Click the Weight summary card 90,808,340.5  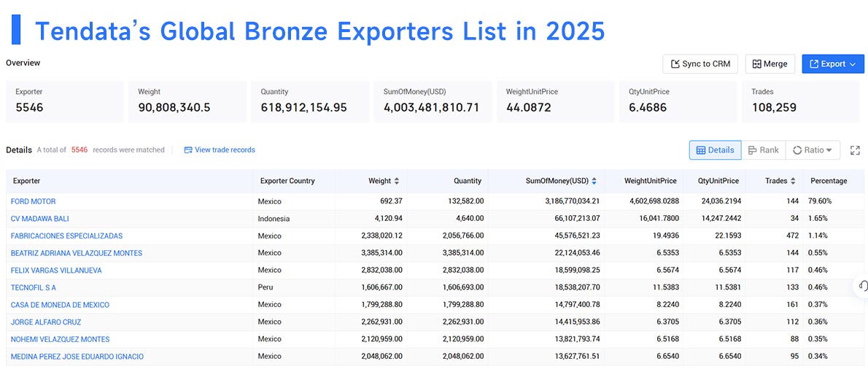(187, 102)
